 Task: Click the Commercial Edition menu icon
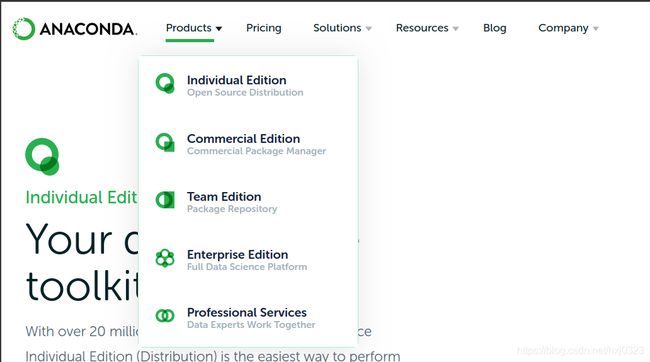[165, 142]
